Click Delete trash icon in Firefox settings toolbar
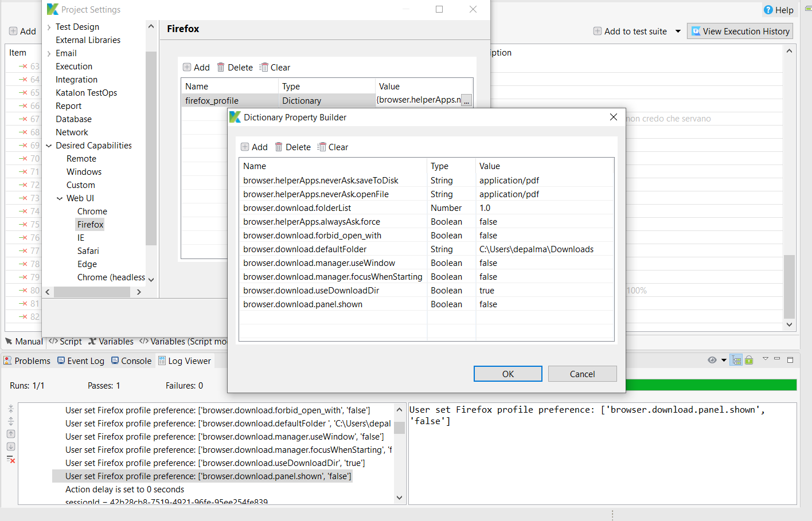Image resolution: width=812 pixels, height=521 pixels. tap(221, 68)
